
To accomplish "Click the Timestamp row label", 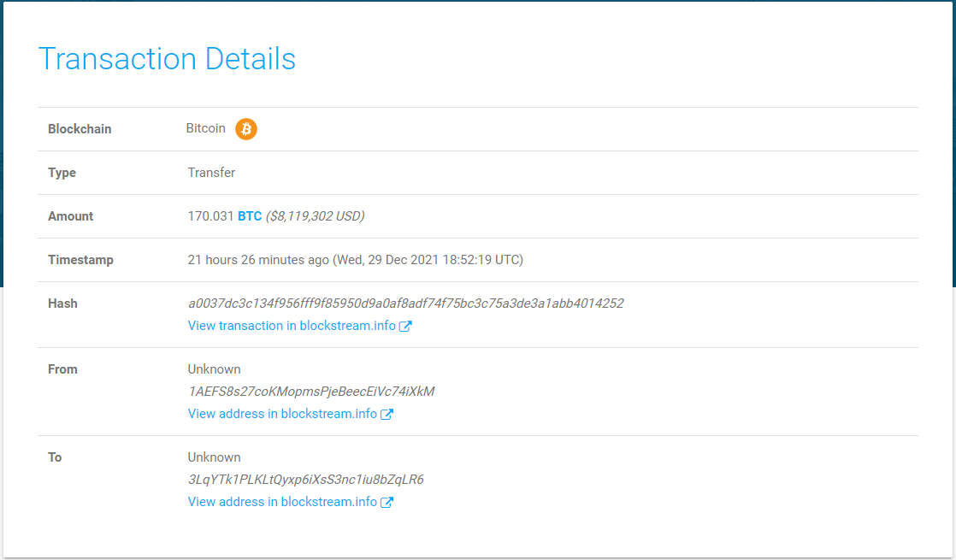I will tap(80, 260).
